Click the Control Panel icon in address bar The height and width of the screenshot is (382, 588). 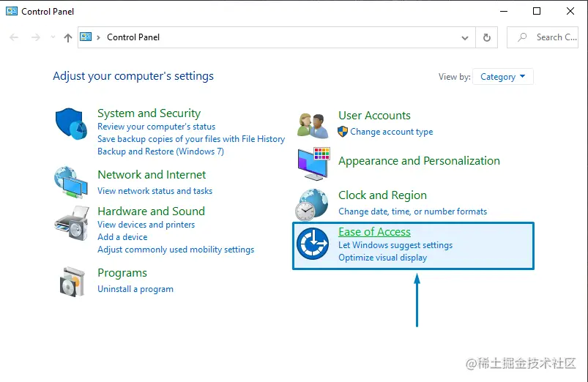pyautogui.click(x=86, y=37)
